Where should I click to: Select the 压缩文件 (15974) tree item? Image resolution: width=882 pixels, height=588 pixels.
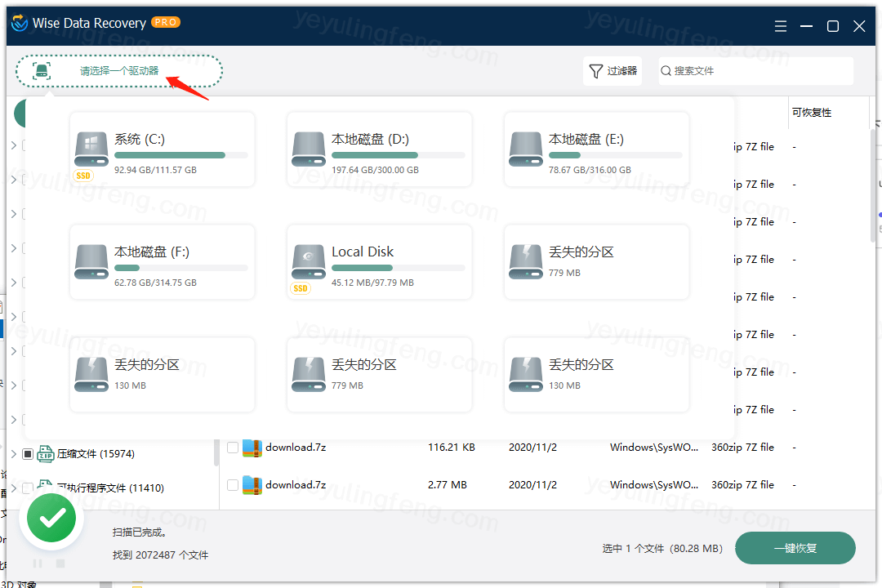tap(96, 453)
